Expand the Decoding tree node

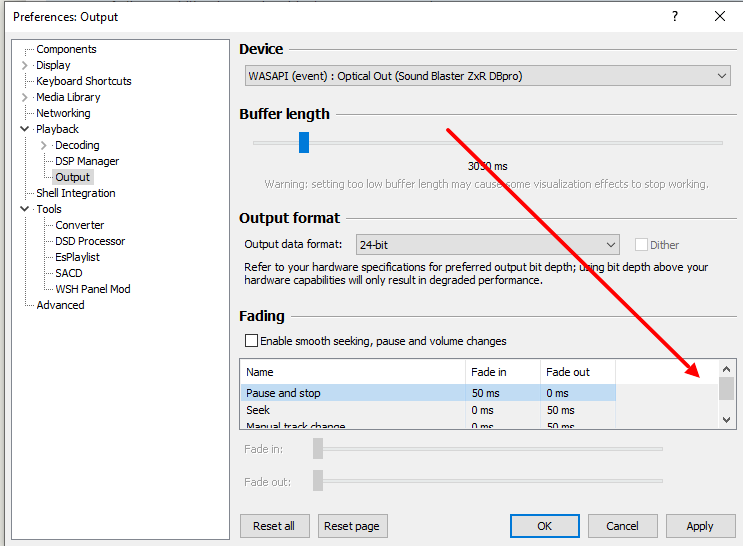tap(44, 145)
